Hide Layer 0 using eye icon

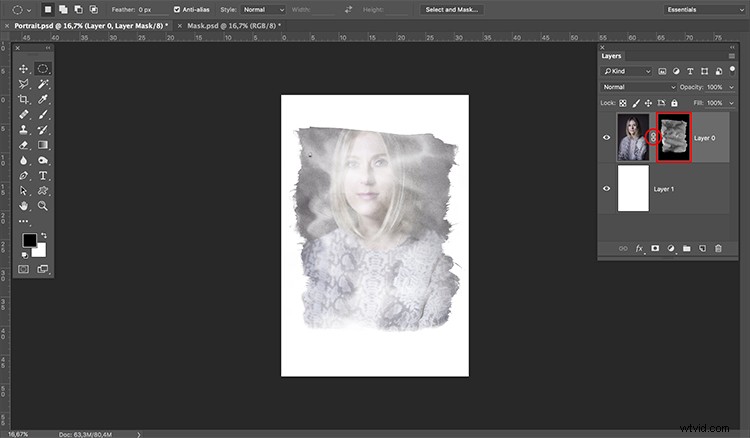(x=607, y=138)
